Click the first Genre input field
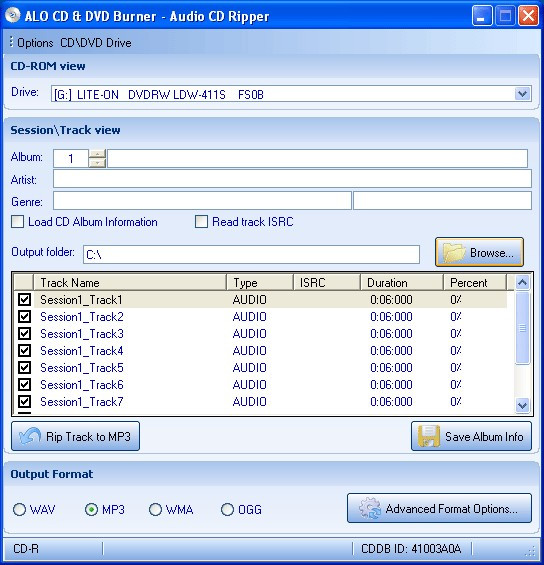This screenshot has height=565, width=544. tap(202, 200)
